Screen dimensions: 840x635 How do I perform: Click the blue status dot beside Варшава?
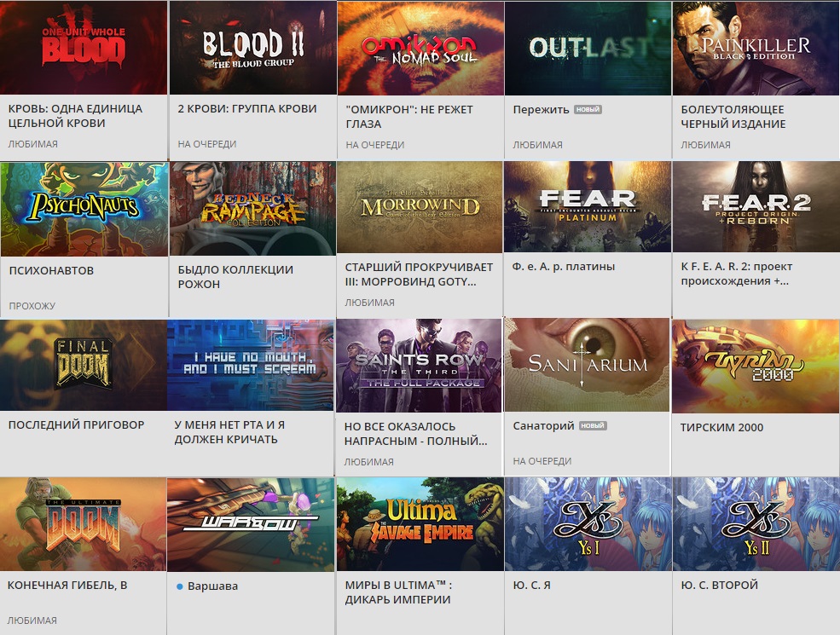click(180, 586)
